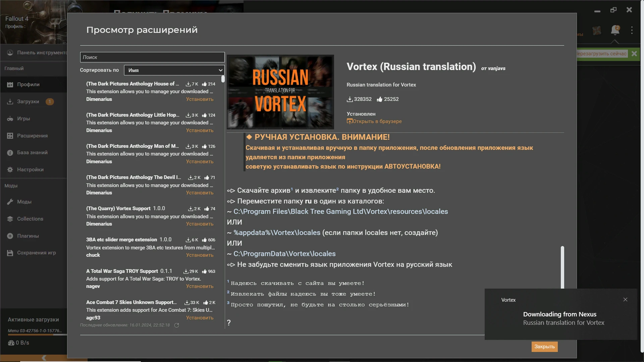Open the three-dot overflow menu

(632, 30)
